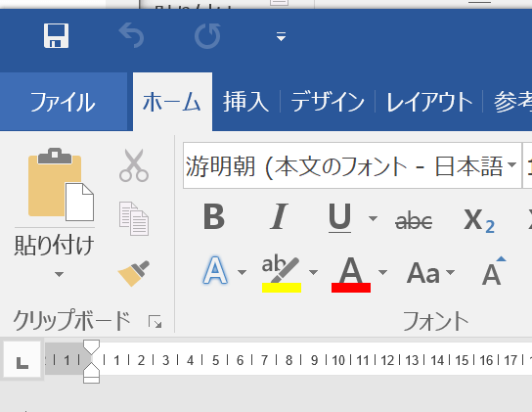Select the Format Painter brush
Image resolution: width=532 pixels, height=412 pixels.
click(x=134, y=273)
